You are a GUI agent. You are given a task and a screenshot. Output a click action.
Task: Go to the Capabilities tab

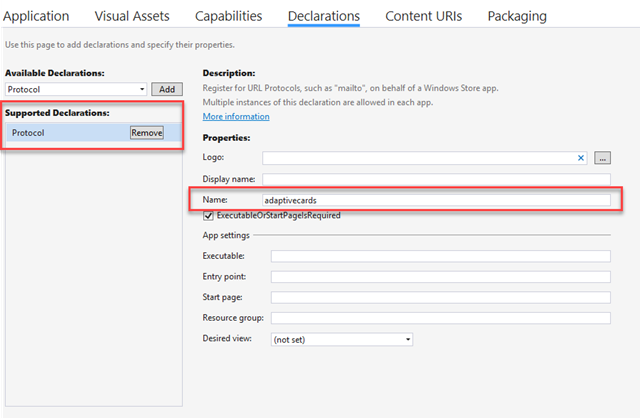click(229, 16)
